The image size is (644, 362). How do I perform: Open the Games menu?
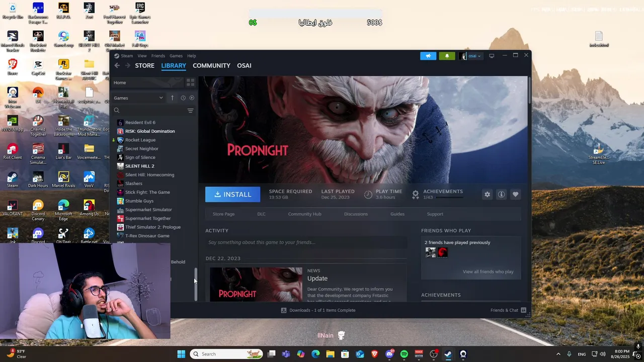[x=176, y=56]
